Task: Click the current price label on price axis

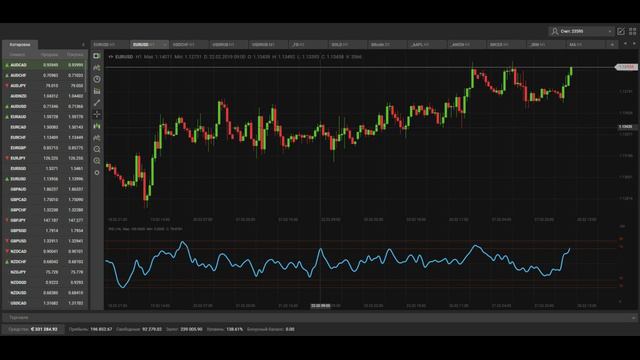Action: (626, 67)
